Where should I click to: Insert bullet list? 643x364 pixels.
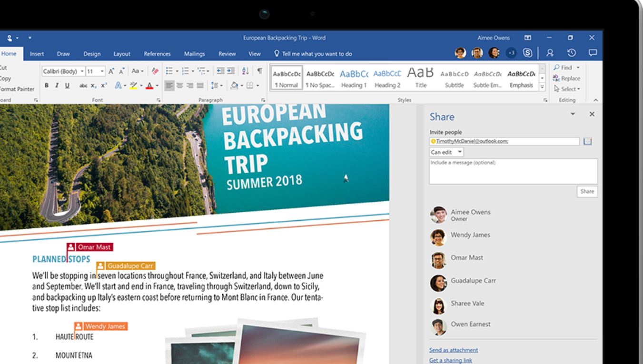pos(169,71)
